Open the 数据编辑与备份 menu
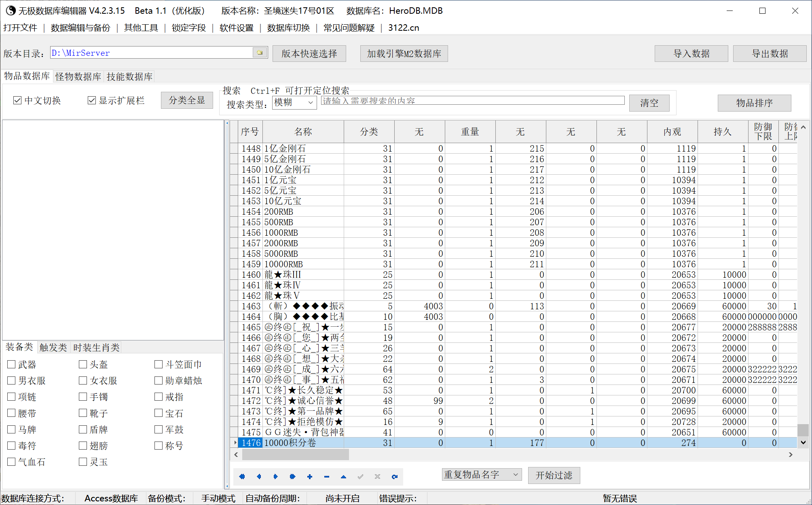The image size is (812, 505). pos(80,27)
